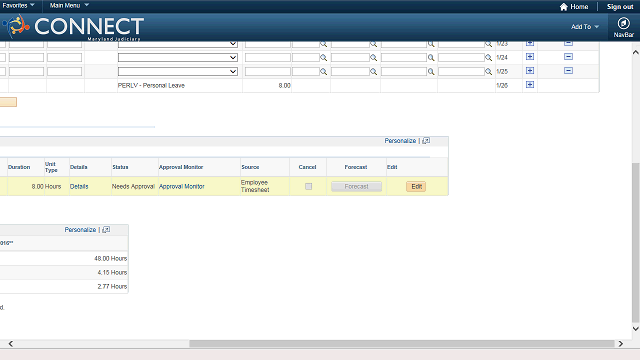Screen dimensions: 640x360
Task: Click the 48.00 Hours value
Action: [x=111, y=258]
